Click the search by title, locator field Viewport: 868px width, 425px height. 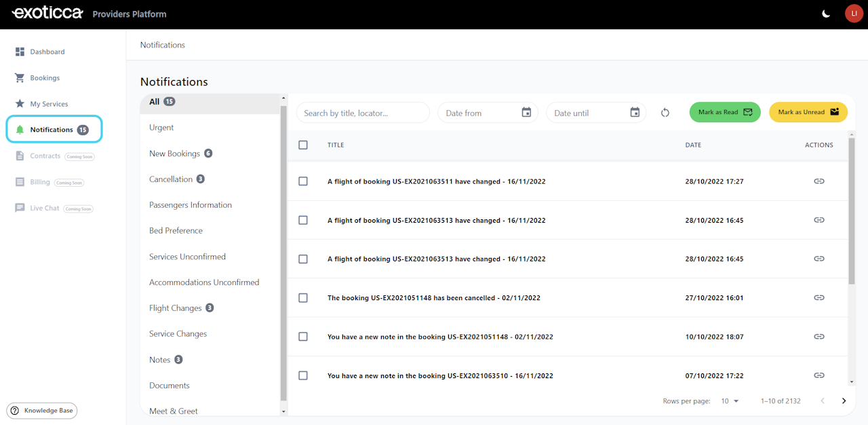click(x=363, y=113)
